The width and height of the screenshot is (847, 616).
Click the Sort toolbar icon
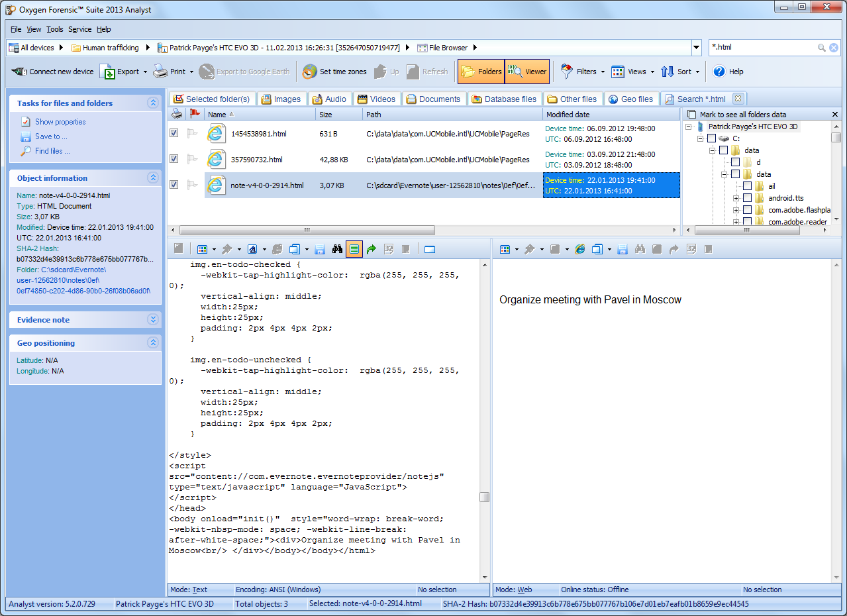668,72
